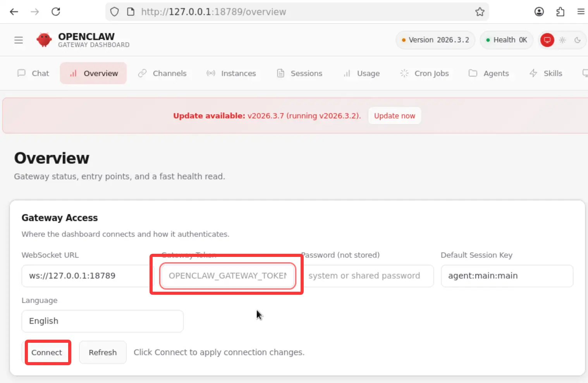The width and height of the screenshot is (588, 383).
Task: Click Connect to apply connection changes
Action: coord(47,352)
